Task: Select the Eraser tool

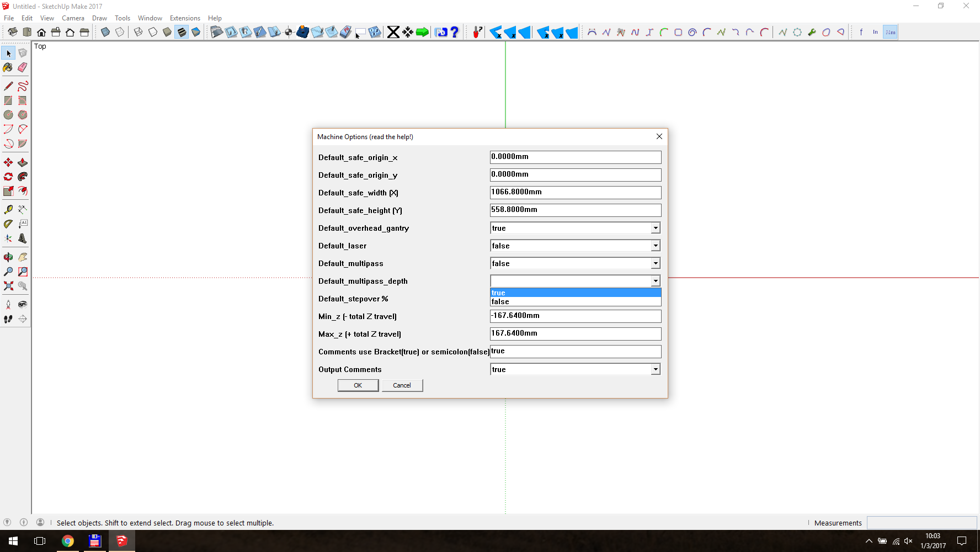Action: [x=23, y=67]
